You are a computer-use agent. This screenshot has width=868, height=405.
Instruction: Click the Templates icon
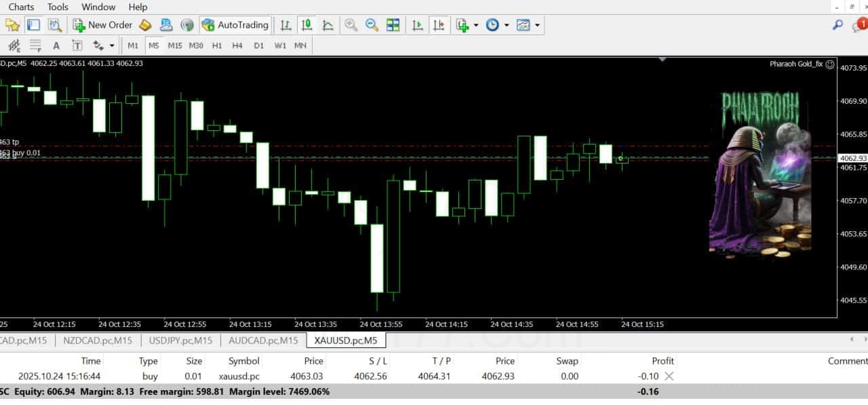point(524,25)
